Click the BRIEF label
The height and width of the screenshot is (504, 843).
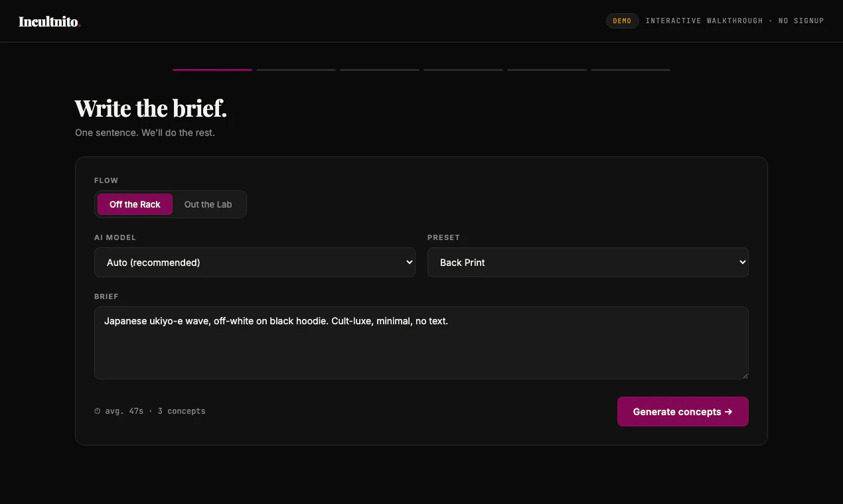tap(106, 296)
